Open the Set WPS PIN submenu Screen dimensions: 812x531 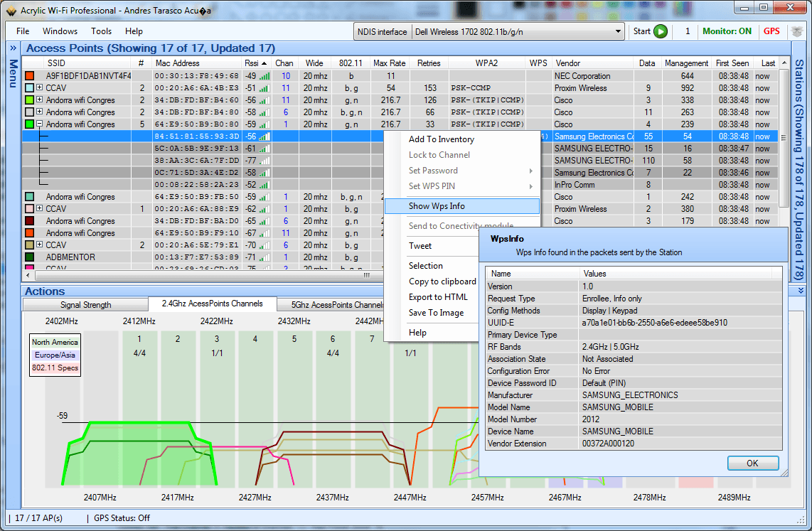pos(462,186)
